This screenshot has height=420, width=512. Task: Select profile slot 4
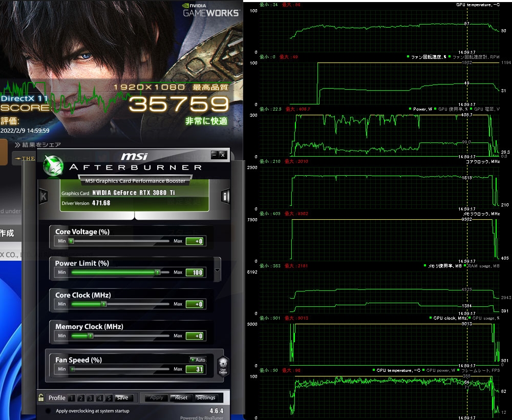point(100,398)
